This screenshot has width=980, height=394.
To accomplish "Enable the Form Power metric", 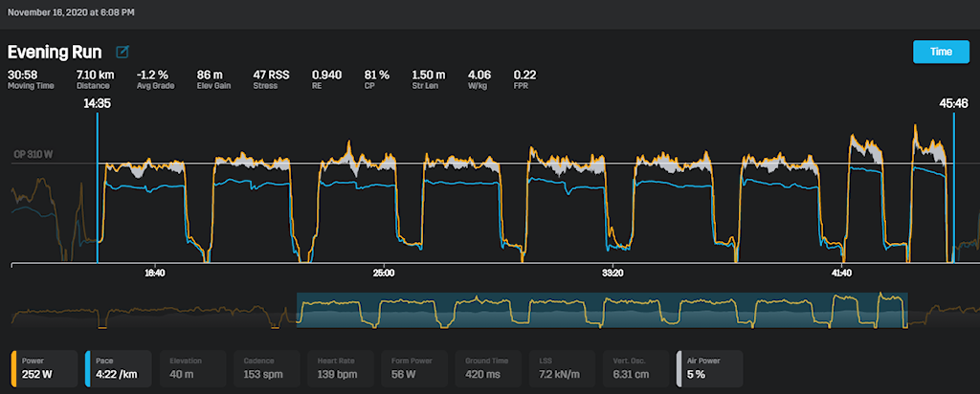I will (x=413, y=369).
